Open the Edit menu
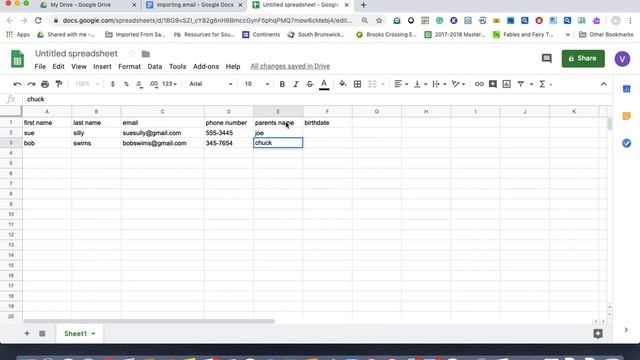Image resolution: width=640 pixels, height=360 pixels. click(58, 67)
